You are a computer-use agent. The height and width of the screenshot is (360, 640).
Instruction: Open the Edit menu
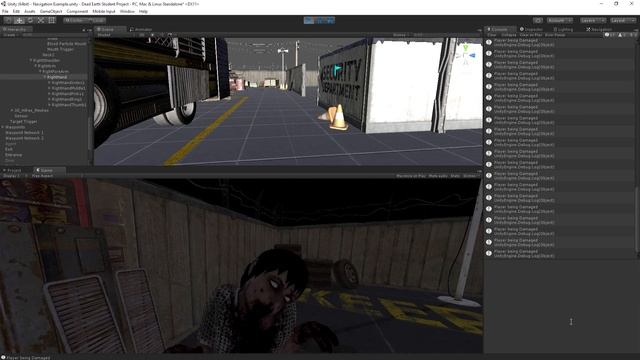click(16, 11)
